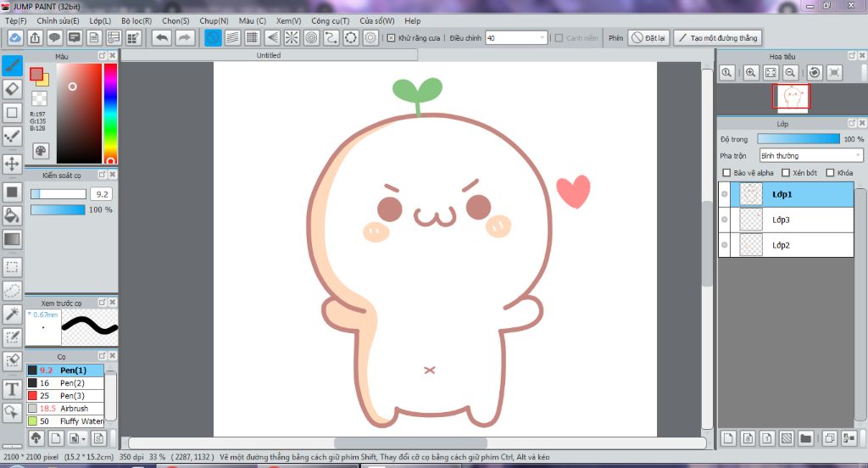Screen dimensions: 868x468
Task: Enable vanishing point snap
Action: pos(272,37)
